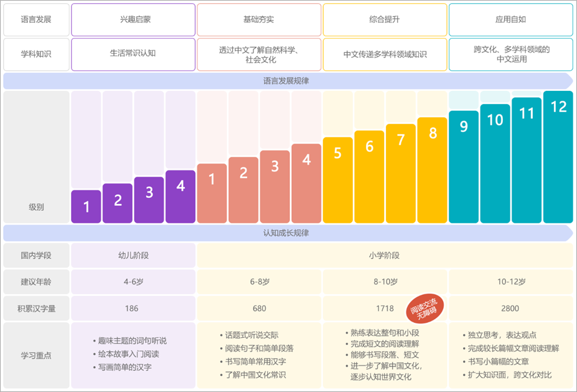
Task: Click the 了解中国文化常识 bullet
Action: pos(253,375)
